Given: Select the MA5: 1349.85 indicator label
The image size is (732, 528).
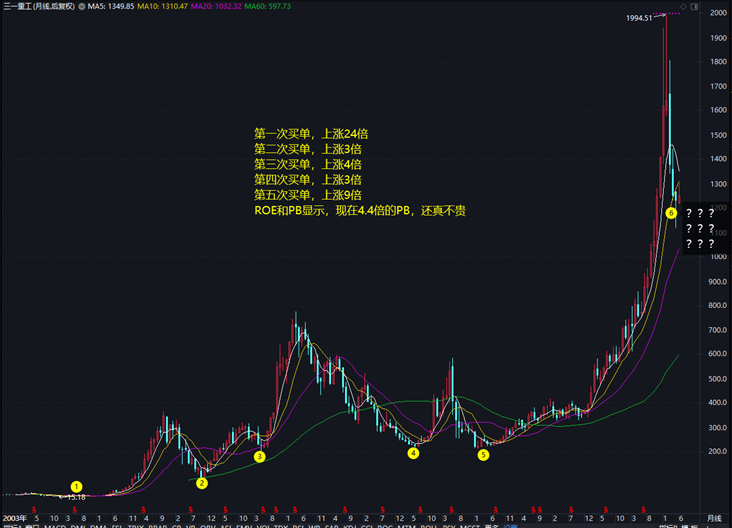Looking at the screenshot, I should point(111,7).
